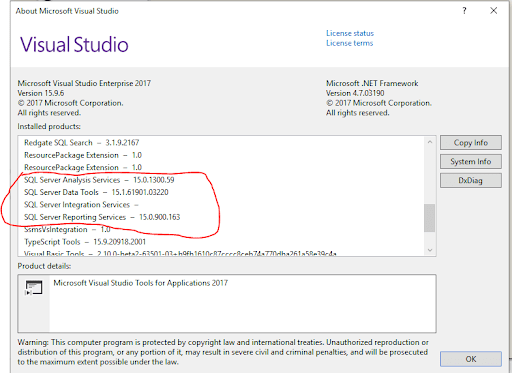
Task: Click the .NET Framework Version 4.7.03190 text
Action: [355, 93]
